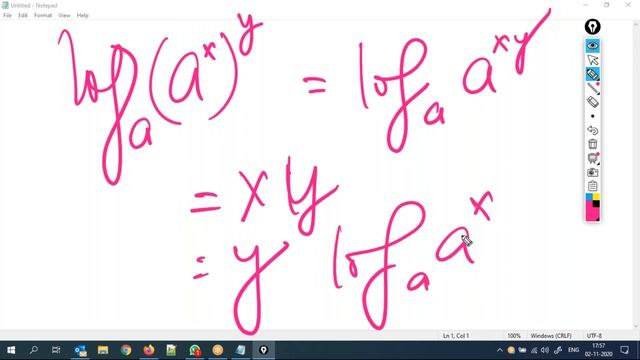The width and height of the screenshot is (640, 360).
Task: Open the Format menu
Action: (43, 16)
